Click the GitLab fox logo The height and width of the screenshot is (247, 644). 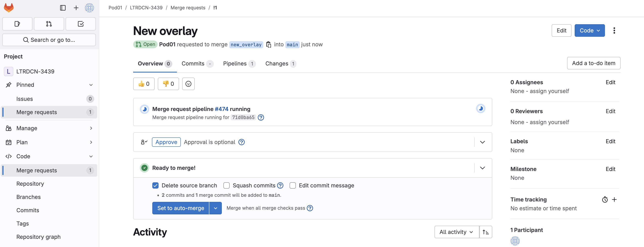(9, 8)
